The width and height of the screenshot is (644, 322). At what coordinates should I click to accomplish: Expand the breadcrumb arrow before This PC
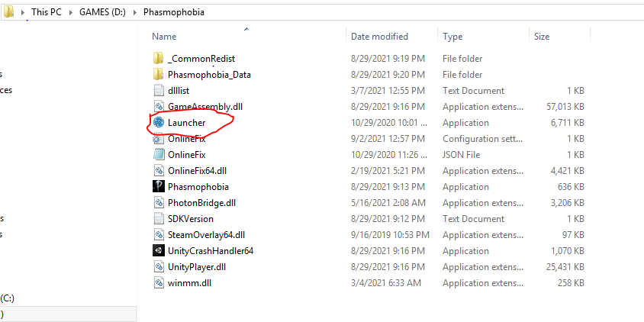pyautogui.click(x=23, y=12)
